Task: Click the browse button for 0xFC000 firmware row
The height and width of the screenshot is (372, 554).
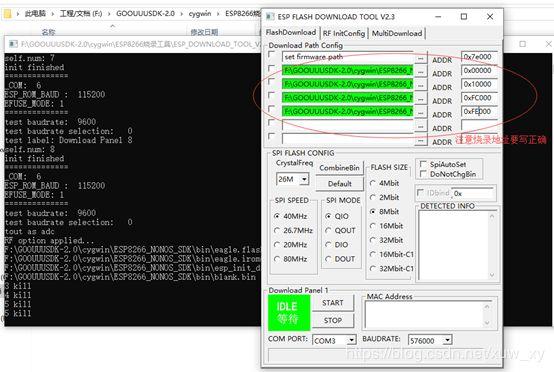Action: [420, 99]
